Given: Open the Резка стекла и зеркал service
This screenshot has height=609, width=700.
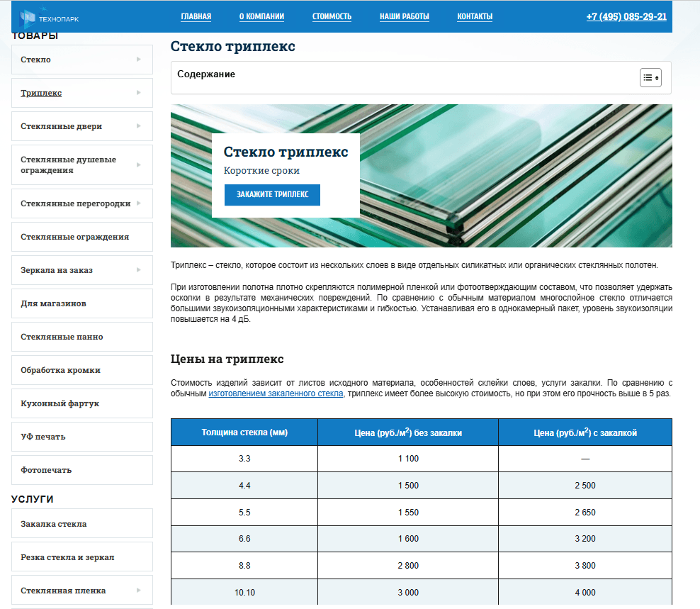Looking at the screenshot, I should click(82, 557).
